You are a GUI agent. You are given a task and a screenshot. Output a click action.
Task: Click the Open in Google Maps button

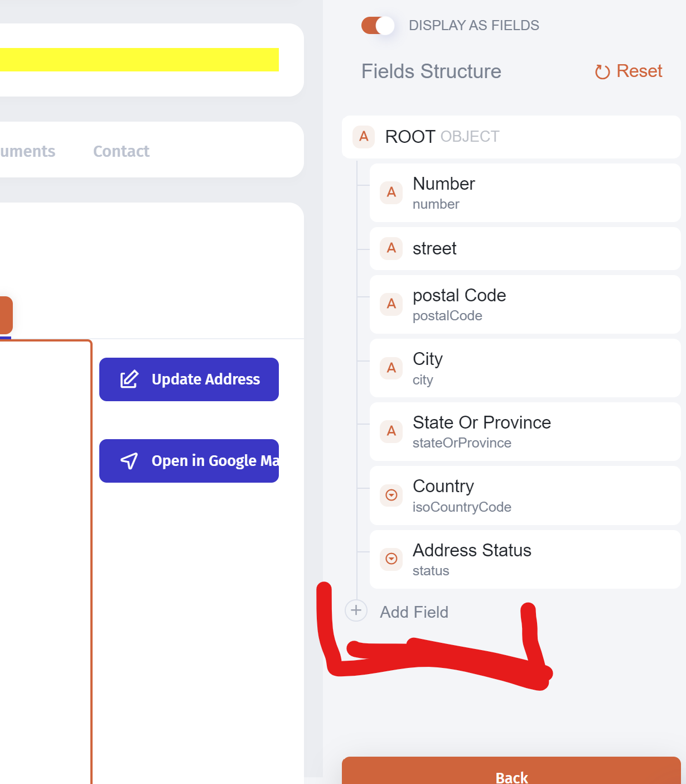189,461
